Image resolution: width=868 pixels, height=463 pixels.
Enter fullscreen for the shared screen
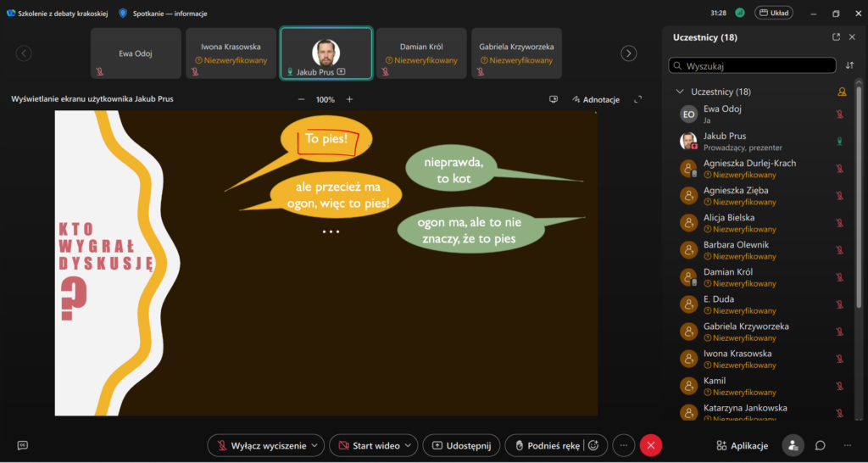click(638, 99)
